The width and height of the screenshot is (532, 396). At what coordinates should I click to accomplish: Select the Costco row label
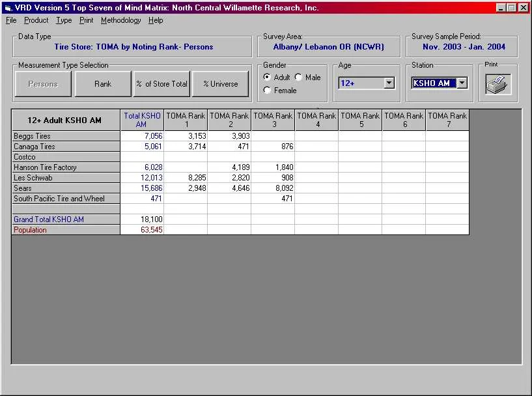[66, 157]
